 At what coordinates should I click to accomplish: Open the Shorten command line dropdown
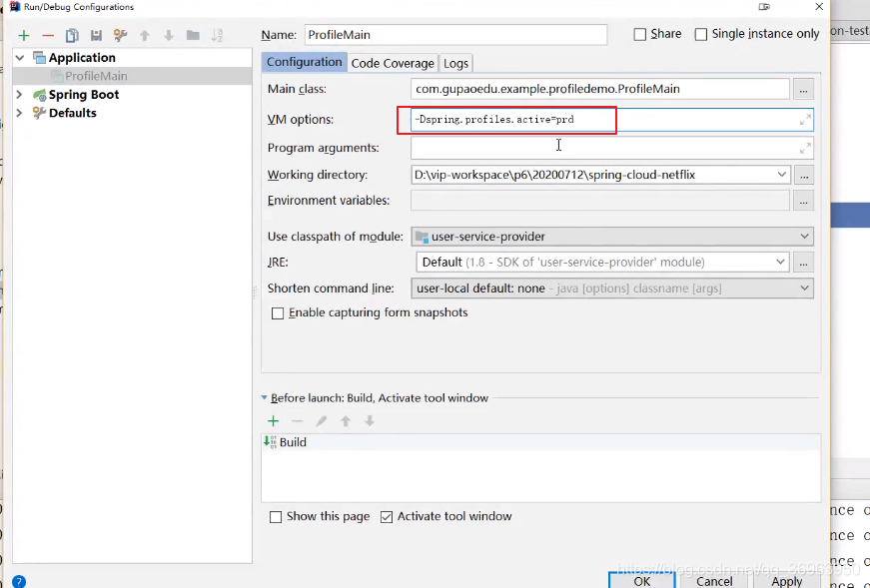[804, 289]
